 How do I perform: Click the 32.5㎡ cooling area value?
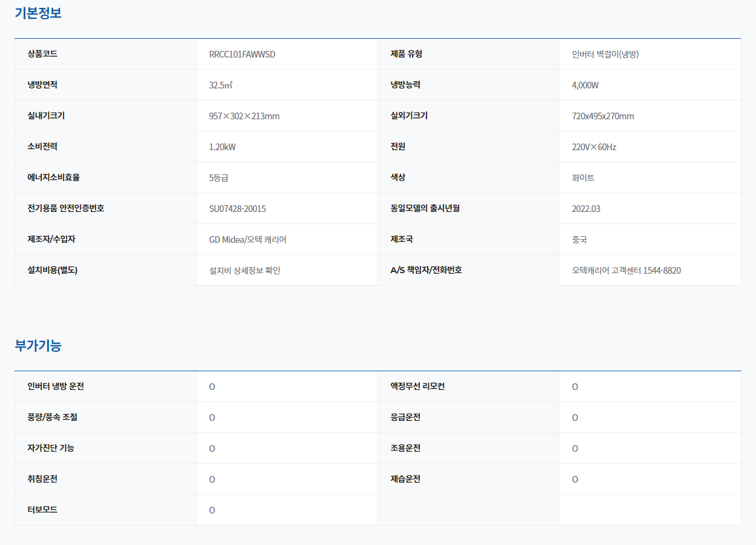220,85
